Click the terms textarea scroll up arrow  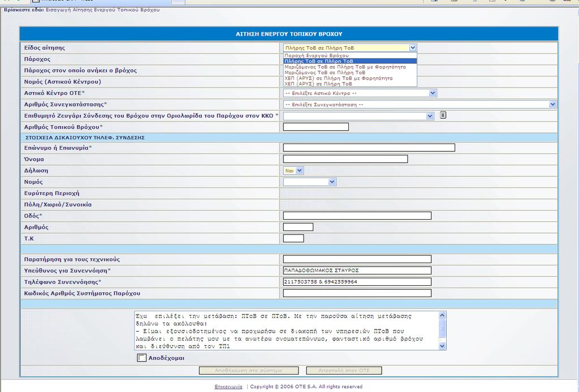442,315
